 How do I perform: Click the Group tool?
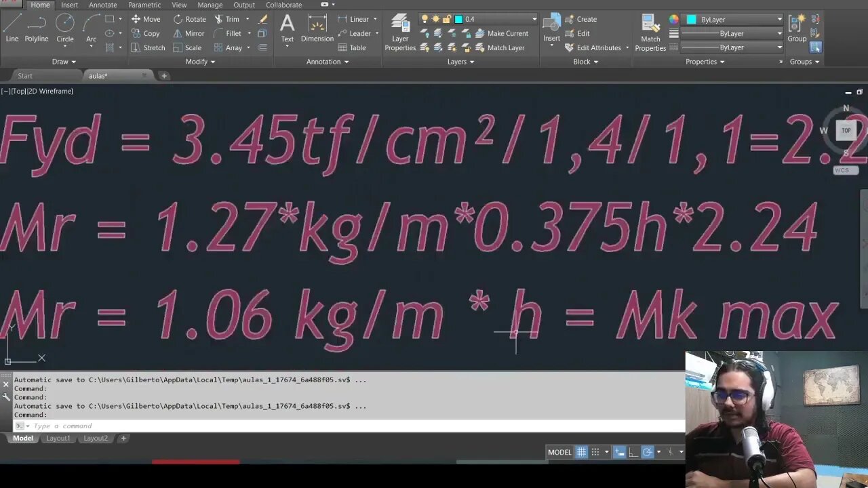click(797, 29)
